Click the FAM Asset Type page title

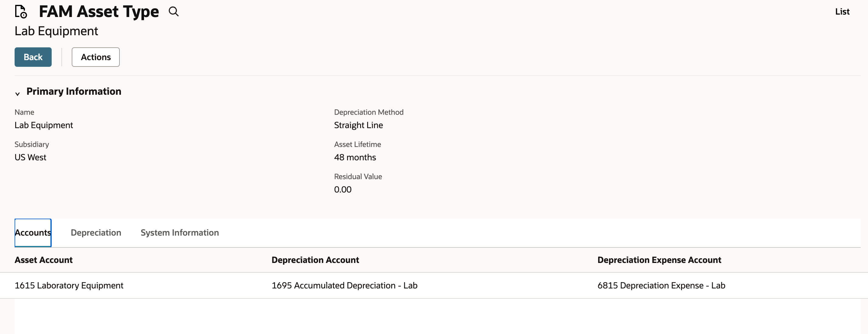(x=99, y=12)
